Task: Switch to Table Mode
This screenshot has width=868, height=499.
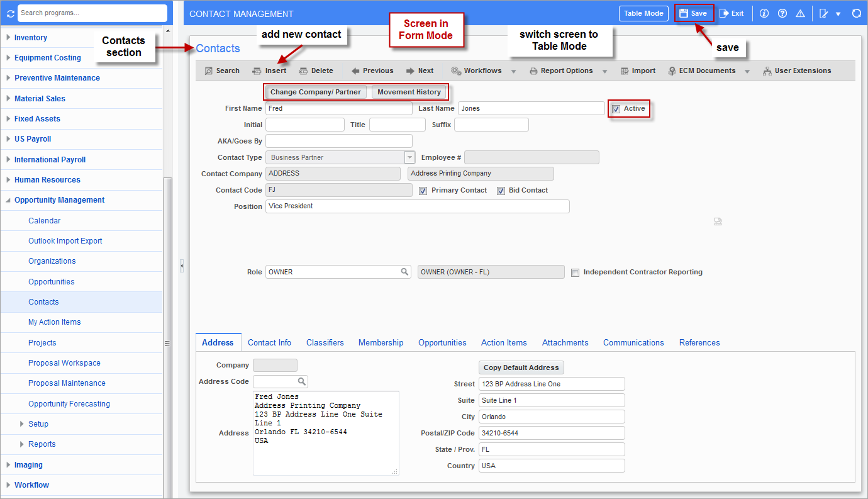Action: [643, 13]
